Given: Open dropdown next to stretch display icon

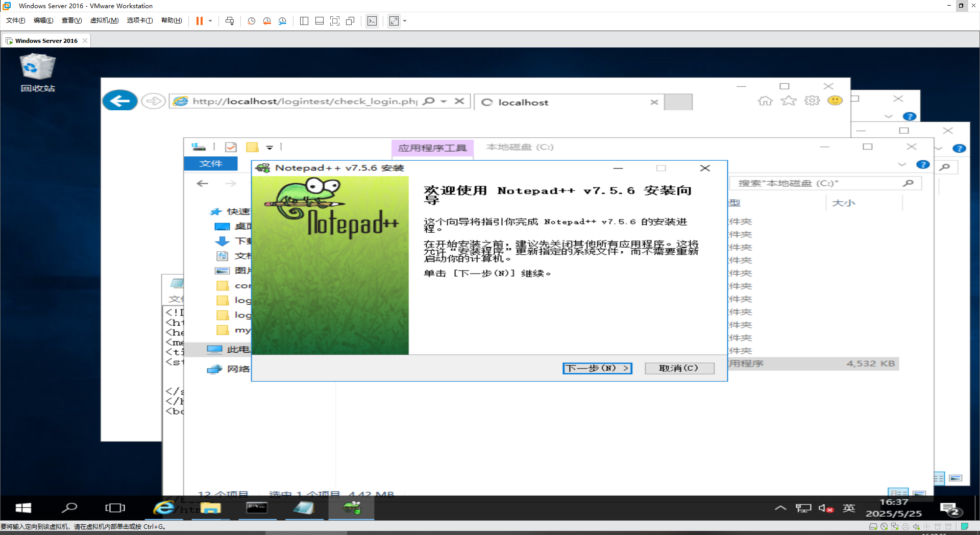Looking at the screenshot, I should (x=405, y=21).
